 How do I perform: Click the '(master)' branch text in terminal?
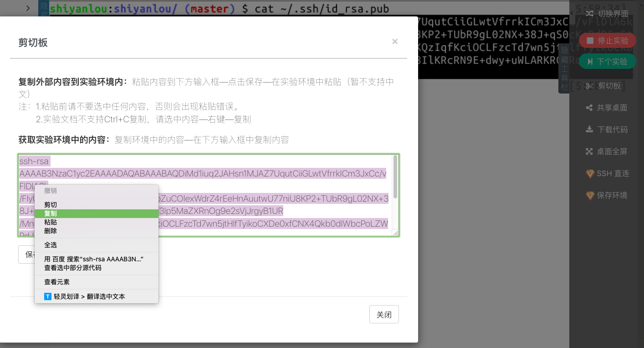[x=210, y=8]
